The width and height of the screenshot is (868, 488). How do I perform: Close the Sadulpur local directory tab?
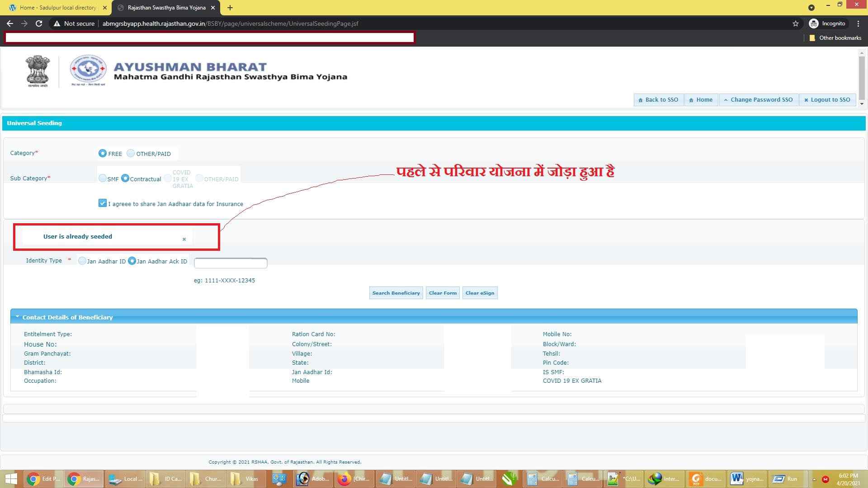104,8
